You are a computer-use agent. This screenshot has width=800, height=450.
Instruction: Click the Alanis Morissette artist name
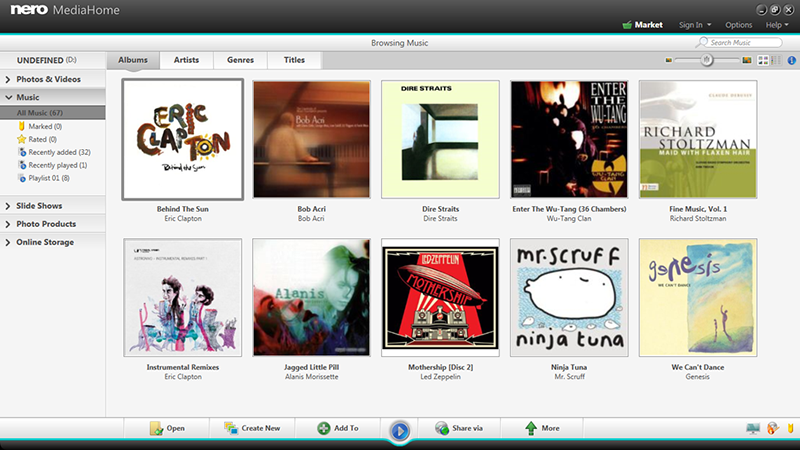(311, 377)
